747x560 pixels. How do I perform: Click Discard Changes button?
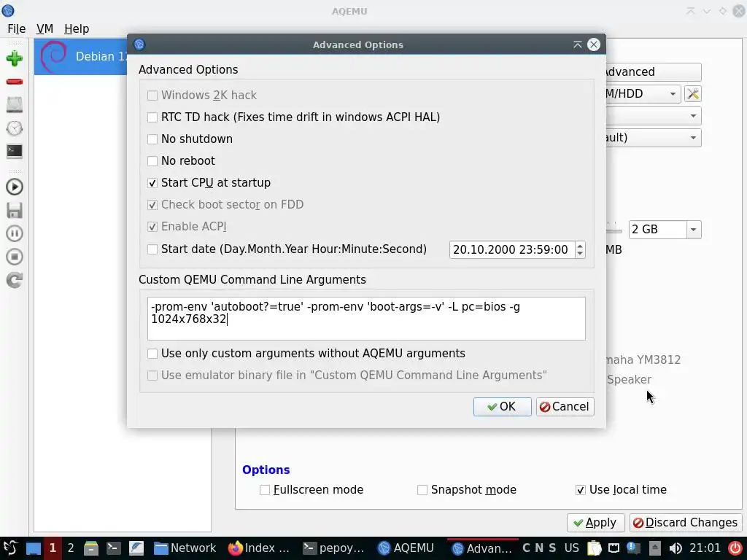tap(686, 522)
